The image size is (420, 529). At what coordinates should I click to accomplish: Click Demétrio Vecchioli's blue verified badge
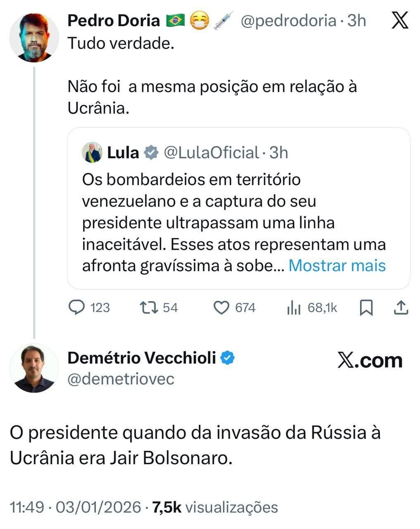[227, 358]
